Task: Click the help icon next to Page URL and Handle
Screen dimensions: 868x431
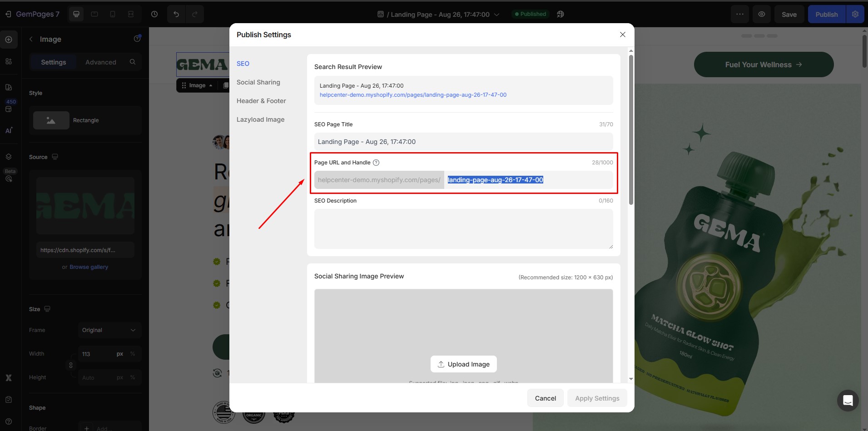Action: click(x=376, y=163)
